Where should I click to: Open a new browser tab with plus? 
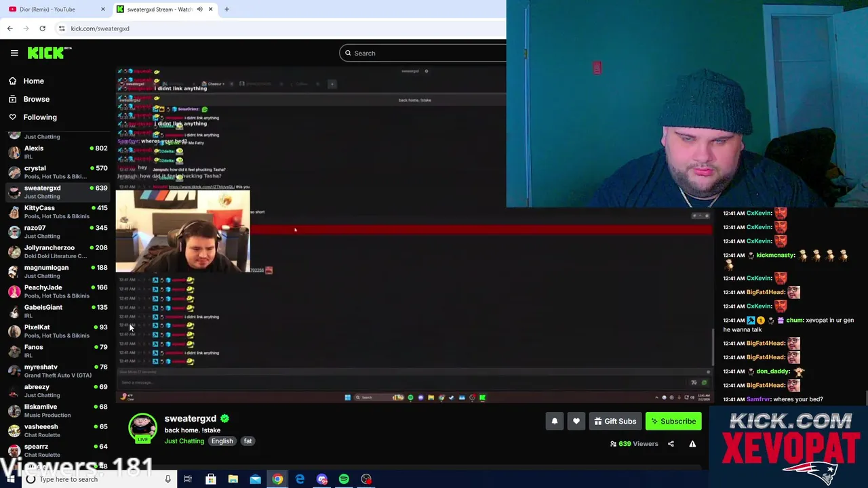226,9
